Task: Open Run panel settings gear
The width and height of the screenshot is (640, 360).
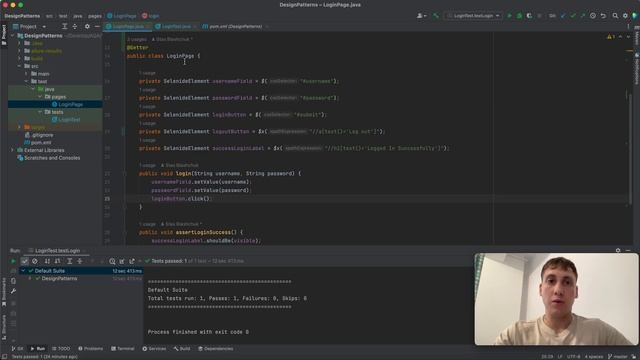Action: (x=618, y=250)
